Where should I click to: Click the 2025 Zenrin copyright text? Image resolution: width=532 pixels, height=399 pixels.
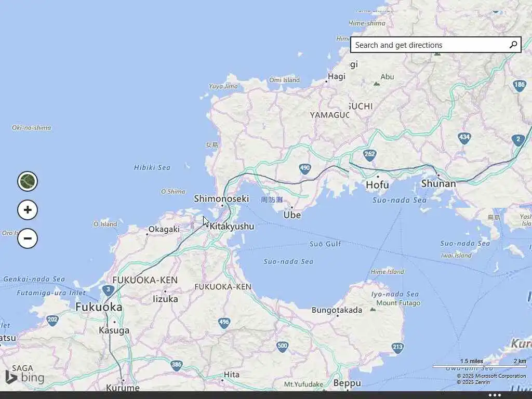tap(473, 382)
